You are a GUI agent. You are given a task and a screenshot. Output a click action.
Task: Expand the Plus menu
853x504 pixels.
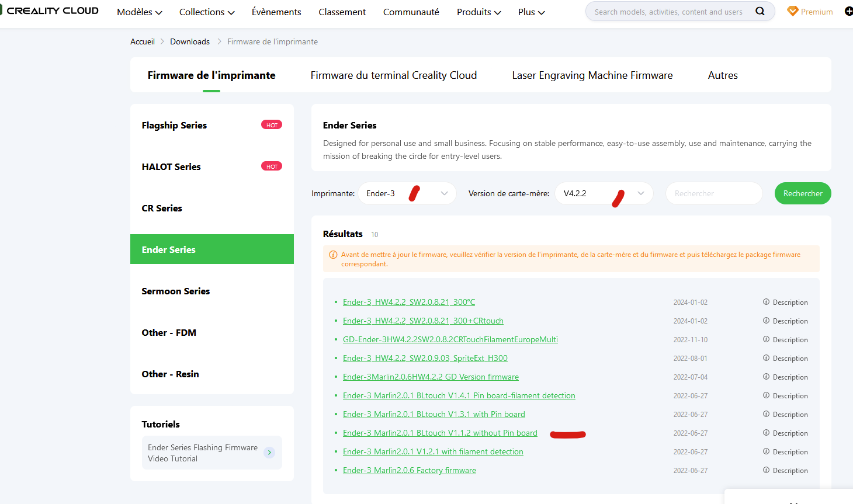tap(532, 12)
